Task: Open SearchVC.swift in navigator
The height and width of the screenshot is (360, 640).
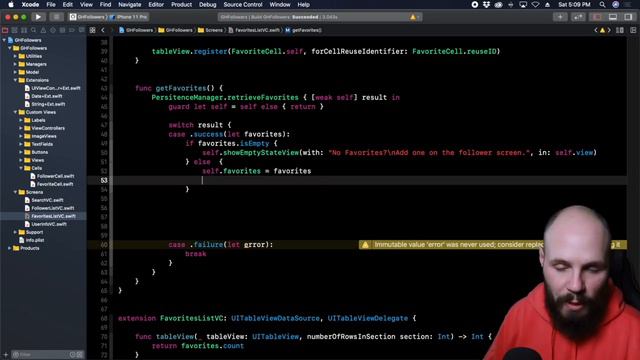Action: point(44,200)
